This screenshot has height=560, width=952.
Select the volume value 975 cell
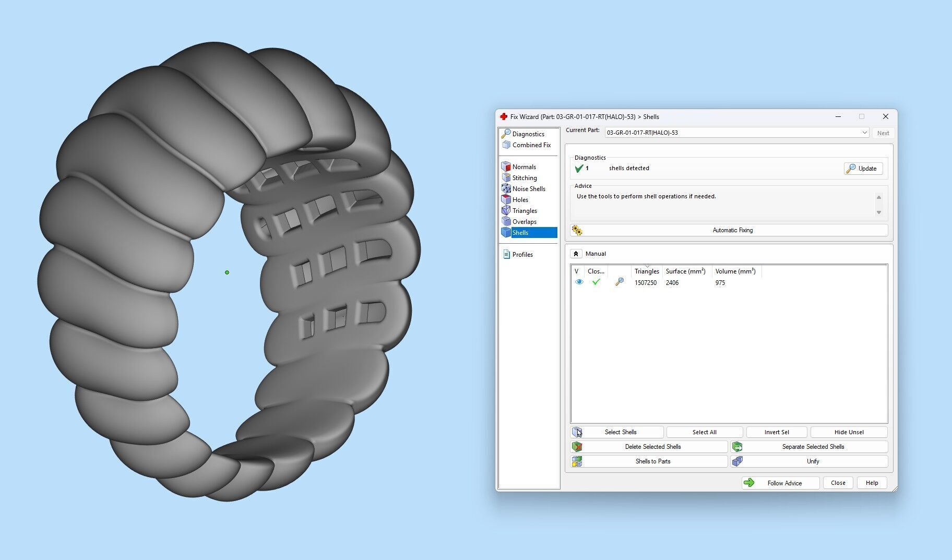(x=720, y=283)
